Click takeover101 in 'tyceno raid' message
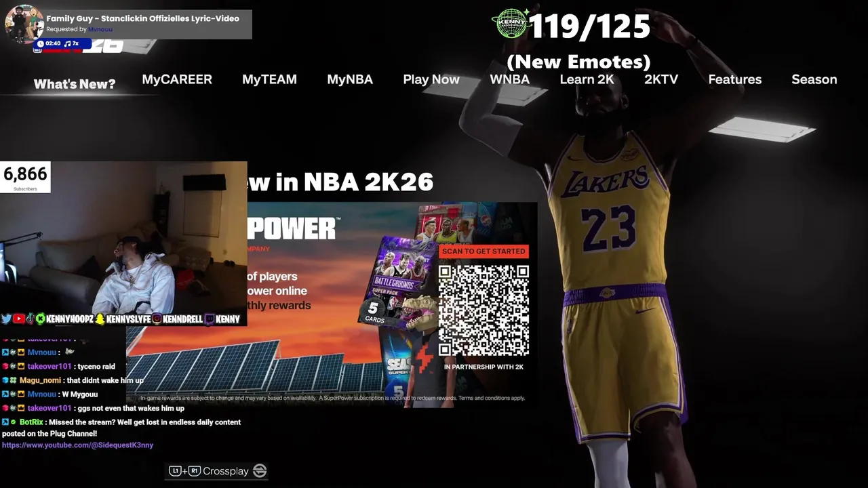 (x=50, y=367)
